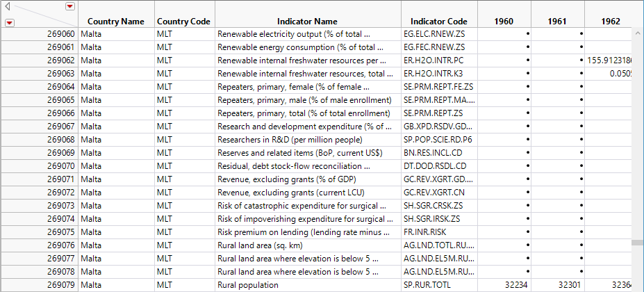Image resolution: width=644 pixels, height=292 pixels.
Task: Click the vertical scrollbar thumb
Action: point(638,243)
